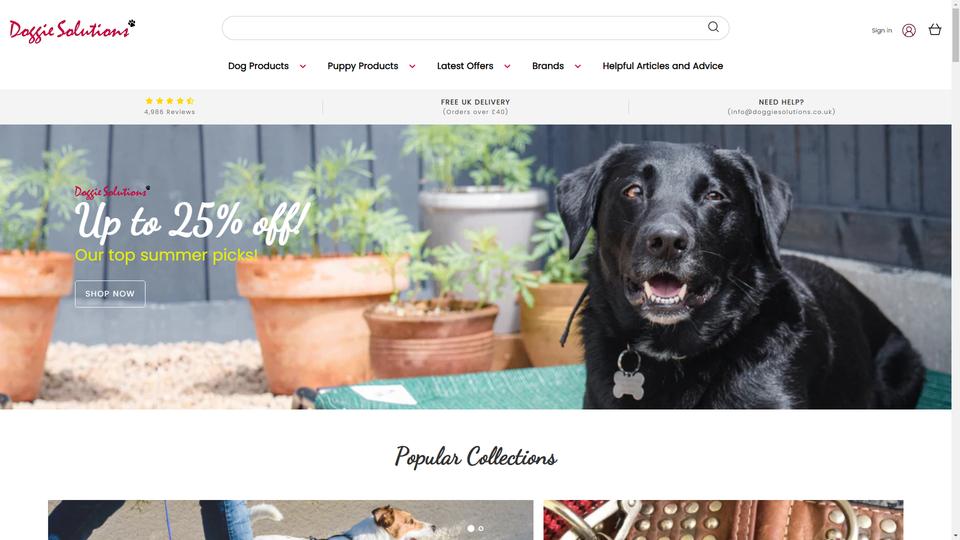Click the Doggie Solutions logo in banner
The width and height of the screenshot is (960, 540).
[x=112, y=192]
